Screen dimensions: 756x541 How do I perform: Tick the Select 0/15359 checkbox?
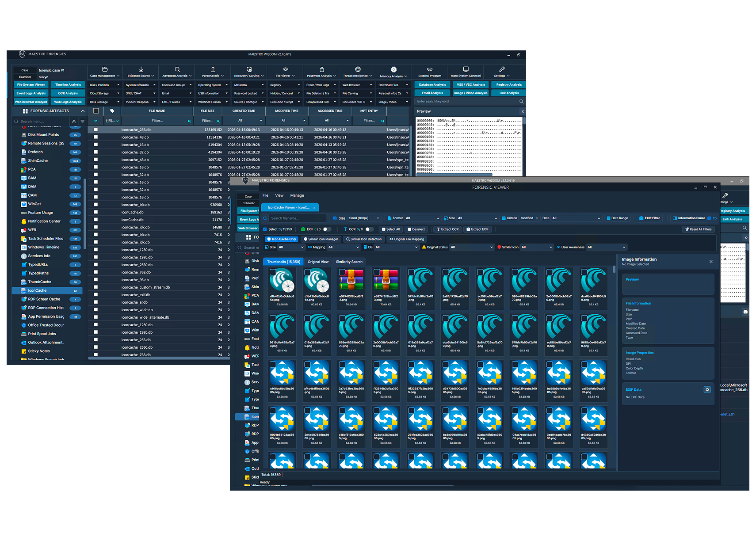(265, 229)
